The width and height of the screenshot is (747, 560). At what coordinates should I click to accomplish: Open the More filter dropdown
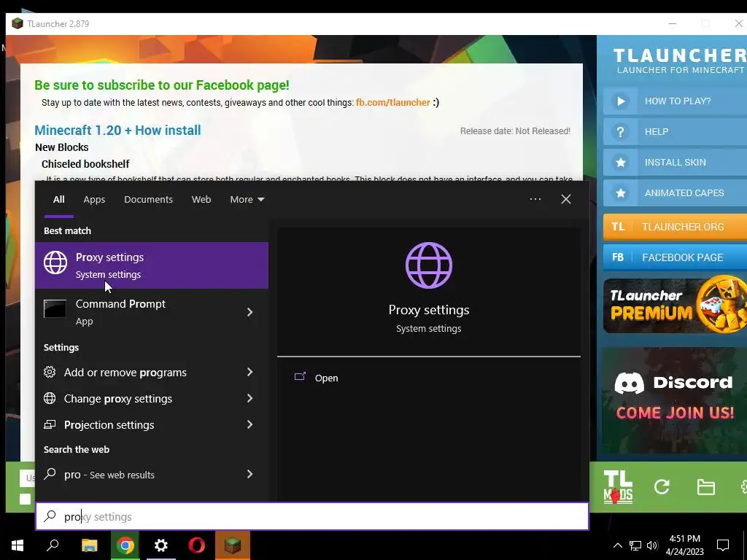247,200
